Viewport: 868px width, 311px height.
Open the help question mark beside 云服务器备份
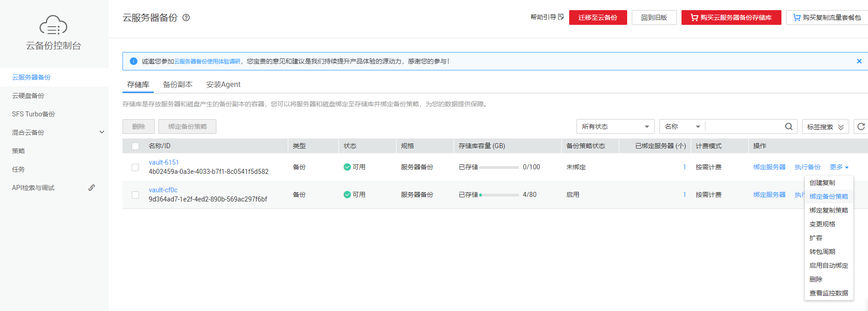click(186, 17)
